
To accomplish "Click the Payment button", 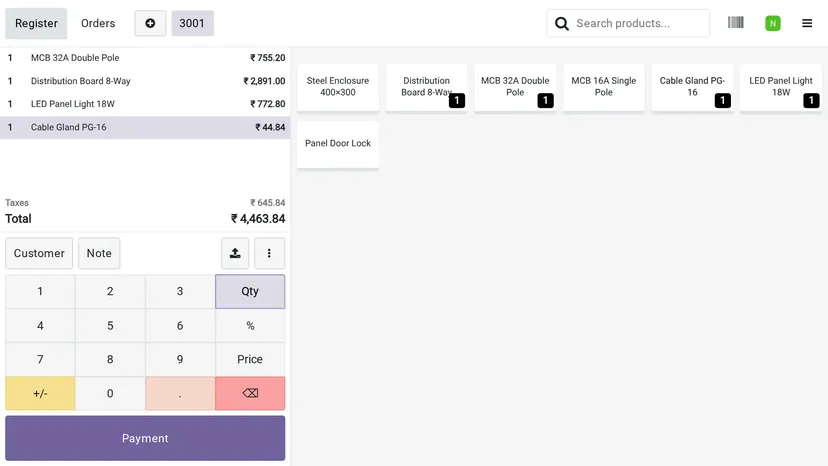I will pos(145,438).
